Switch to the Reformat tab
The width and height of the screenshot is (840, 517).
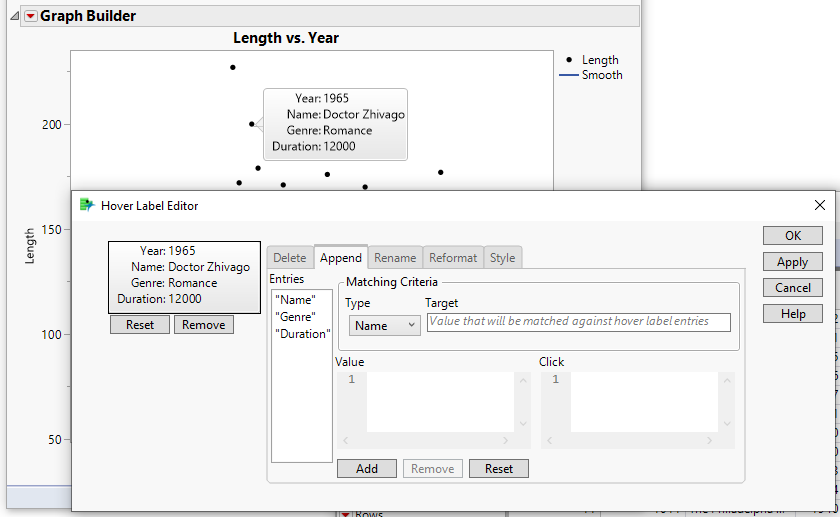click(453, 258)
